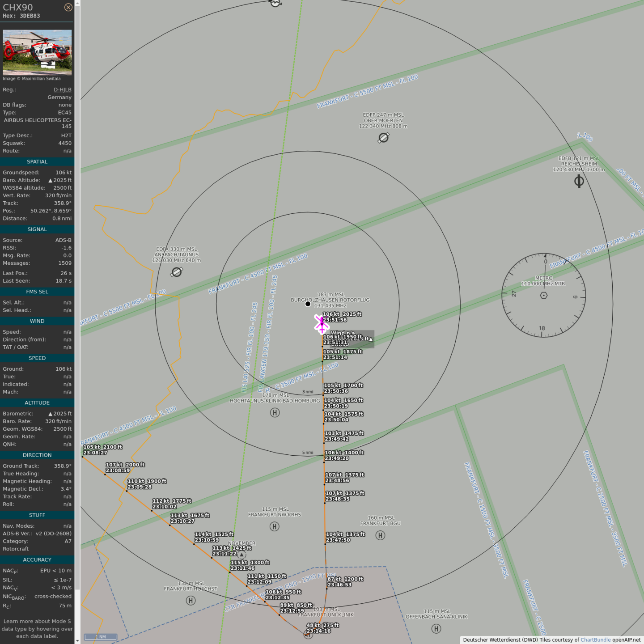Screen dimensions: 644x644
Task: Click the NOVEMBER reporting point triangle
Action: (241, 555)
